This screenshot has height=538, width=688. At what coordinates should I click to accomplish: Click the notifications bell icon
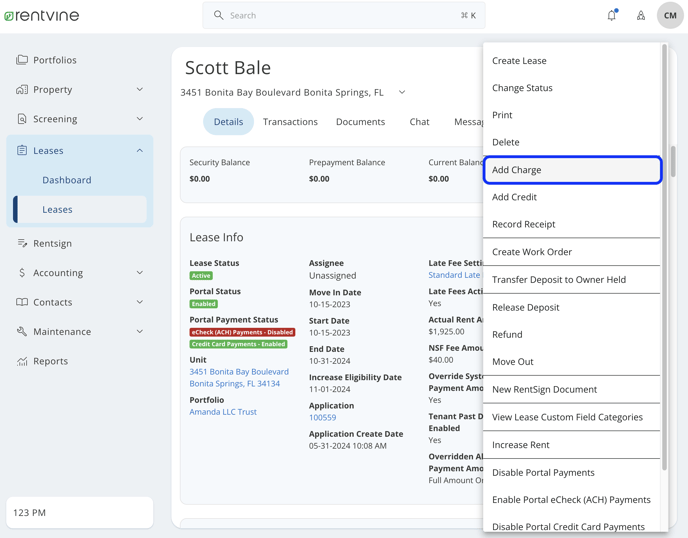611,15
